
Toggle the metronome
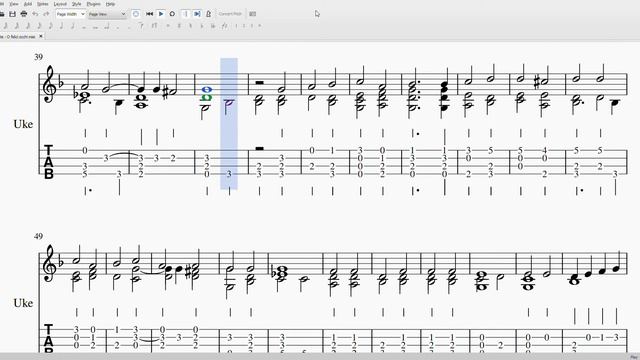tap(208, 14)
